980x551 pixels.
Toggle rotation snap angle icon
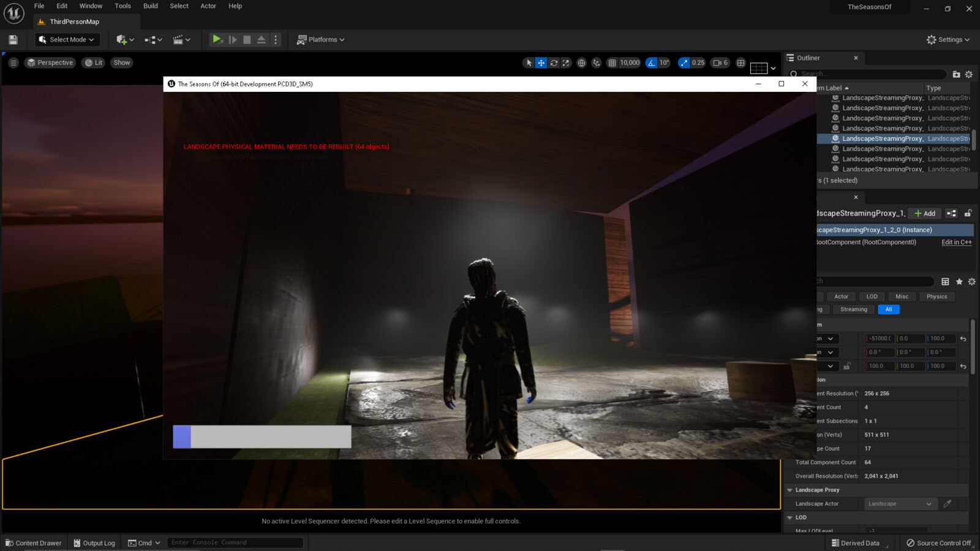651,62
